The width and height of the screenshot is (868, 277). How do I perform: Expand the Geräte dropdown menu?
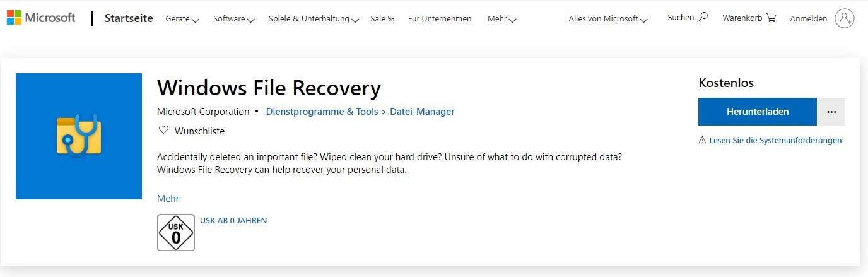182,19
